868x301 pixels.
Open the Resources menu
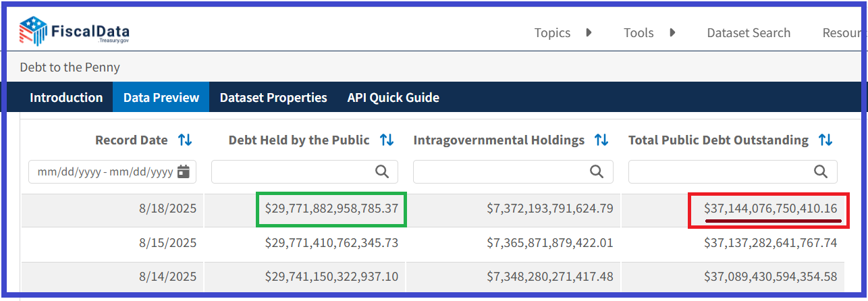[844, 32]
